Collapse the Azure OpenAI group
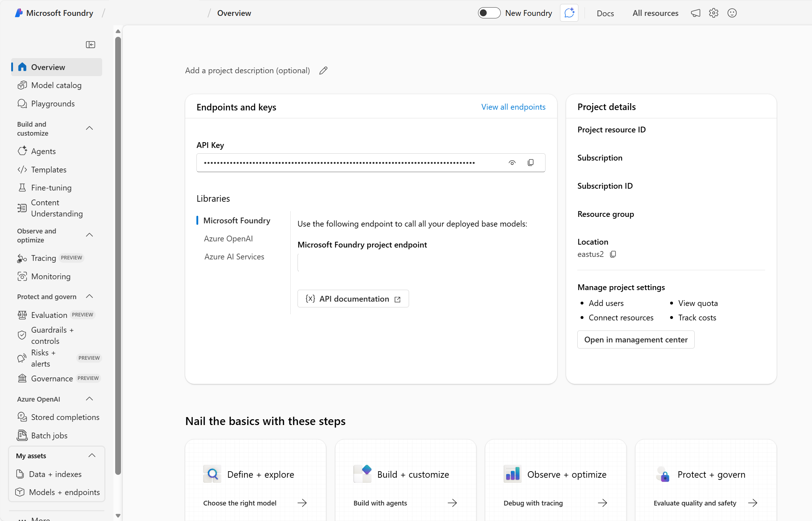The image size is (812, 521). pos(90,399)
